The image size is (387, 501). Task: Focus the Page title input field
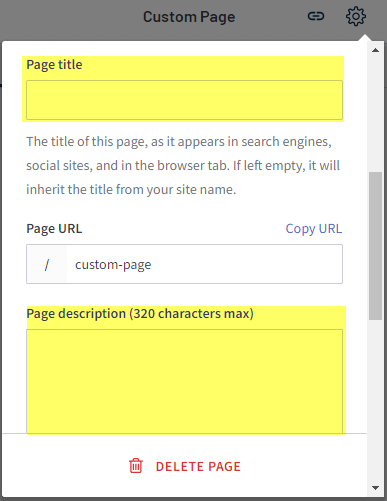point(184,100)
